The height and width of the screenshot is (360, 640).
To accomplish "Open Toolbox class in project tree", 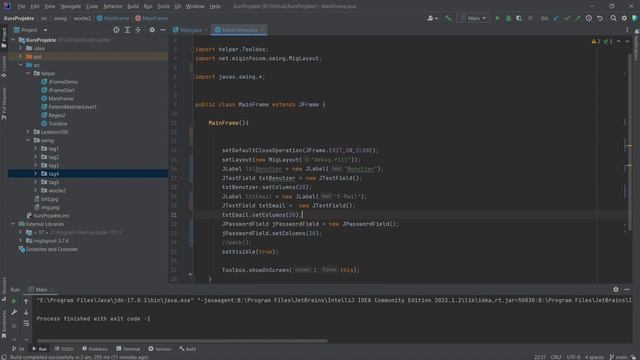I will pyautogui.click(x=58, y=124).
